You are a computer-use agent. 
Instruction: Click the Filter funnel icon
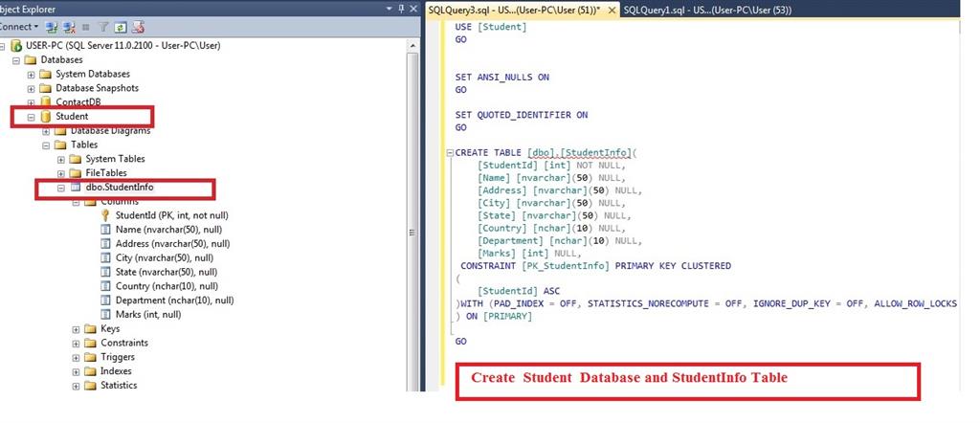(x=103, y=27)
